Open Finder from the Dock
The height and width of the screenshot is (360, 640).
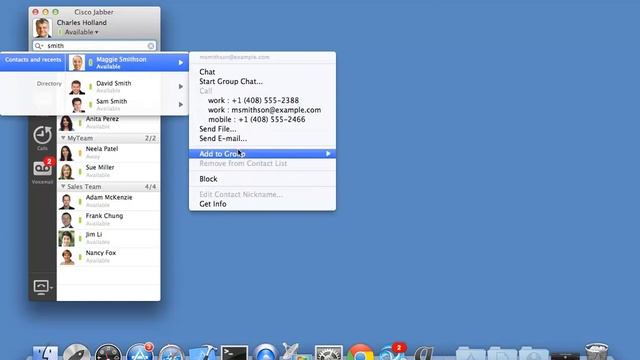point(45,353)
